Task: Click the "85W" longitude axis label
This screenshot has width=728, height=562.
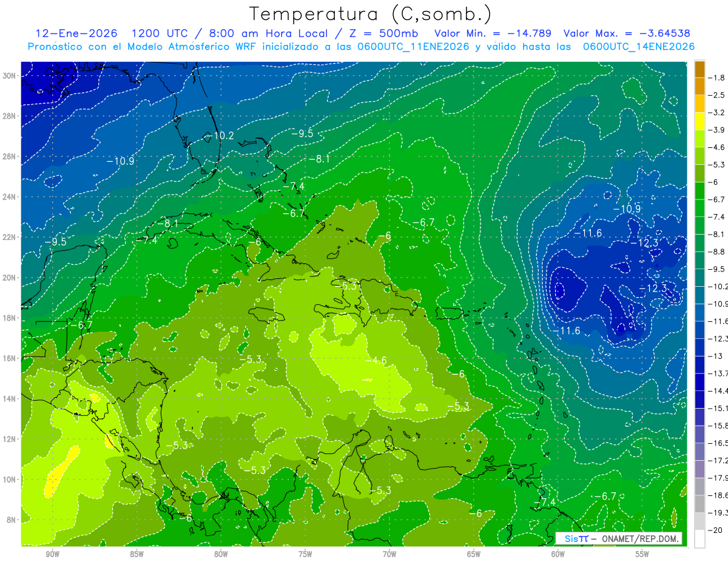Action: pyautogui.click(x=136, y=554)
